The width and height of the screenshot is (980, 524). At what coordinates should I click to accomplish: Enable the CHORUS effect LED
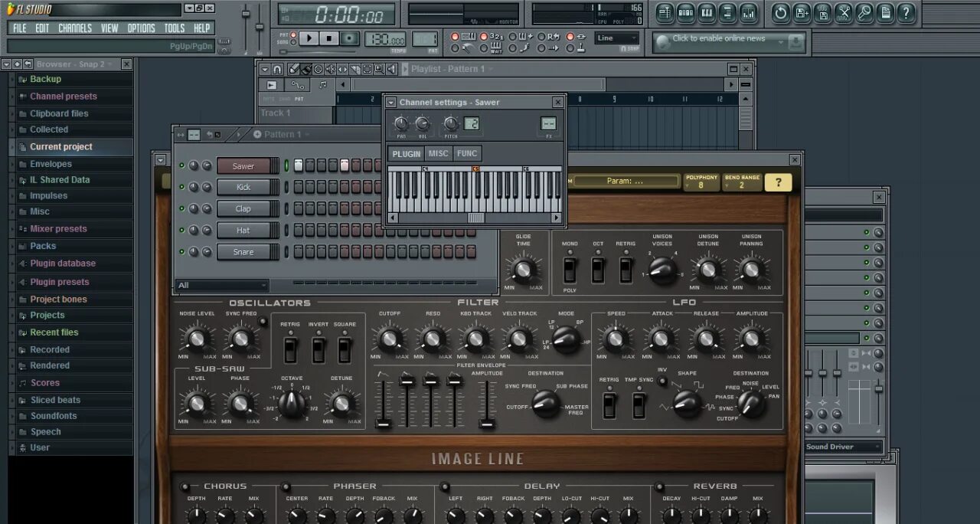point(185,486)
